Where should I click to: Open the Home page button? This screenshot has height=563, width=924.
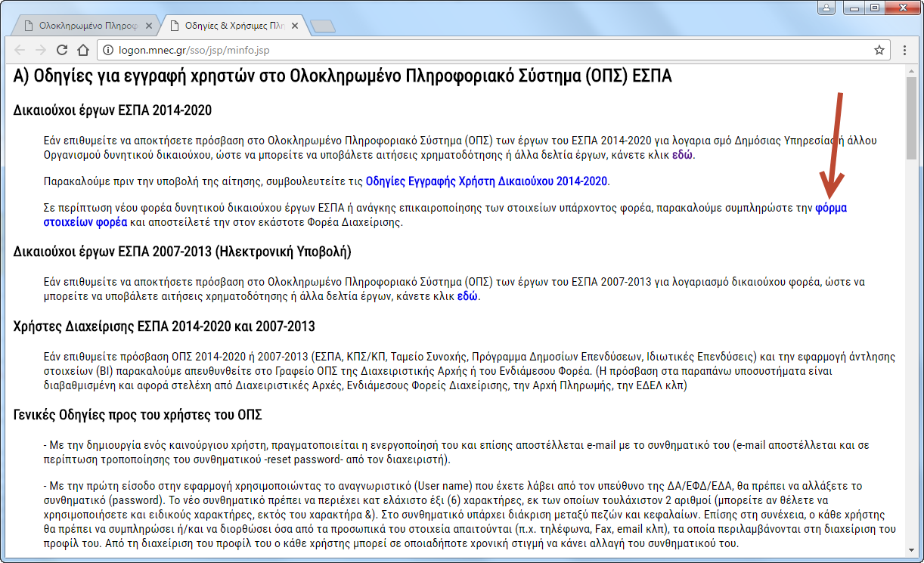point(83,51)
